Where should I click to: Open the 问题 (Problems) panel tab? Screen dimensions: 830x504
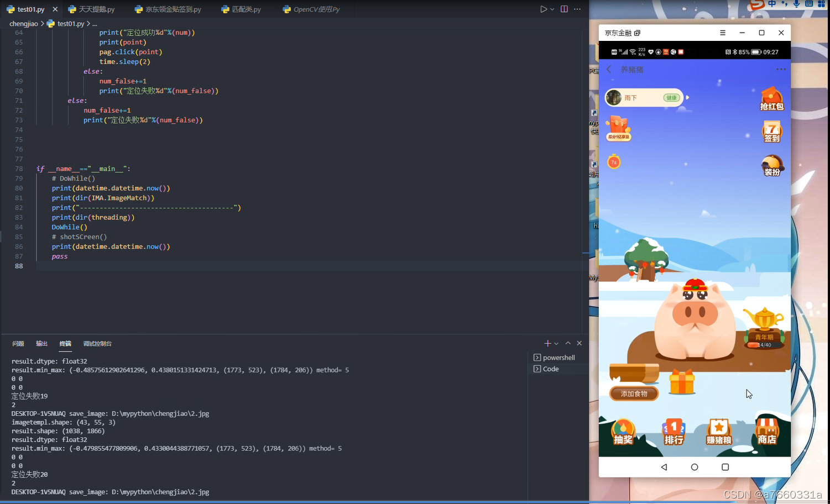click(18, 344)
